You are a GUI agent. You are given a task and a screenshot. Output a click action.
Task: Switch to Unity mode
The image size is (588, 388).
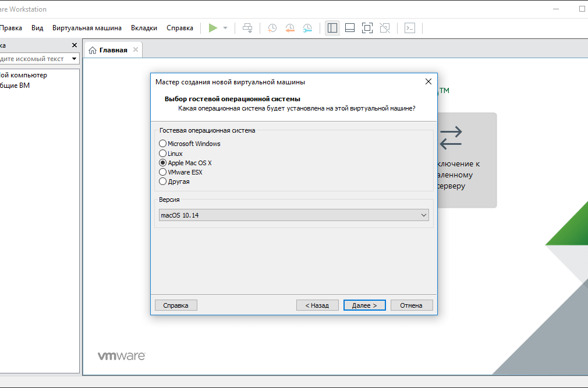click(x=385, y=28)
